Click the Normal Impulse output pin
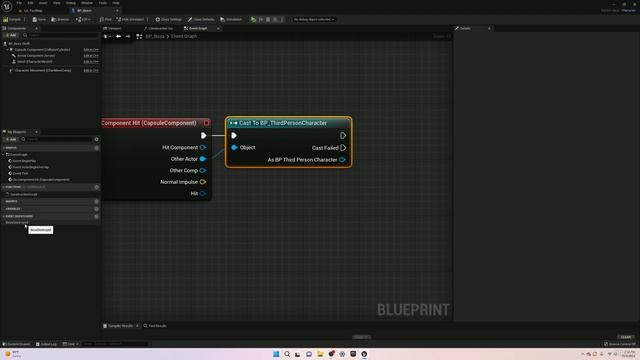The height and width of the screenshot is (360, 640). 203,182
